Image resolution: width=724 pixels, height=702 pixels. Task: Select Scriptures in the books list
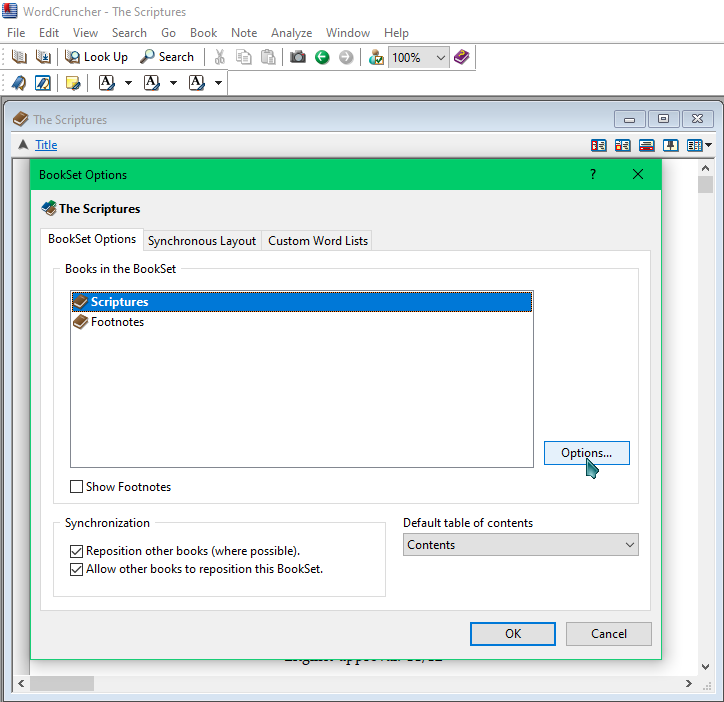pos(302,302)
